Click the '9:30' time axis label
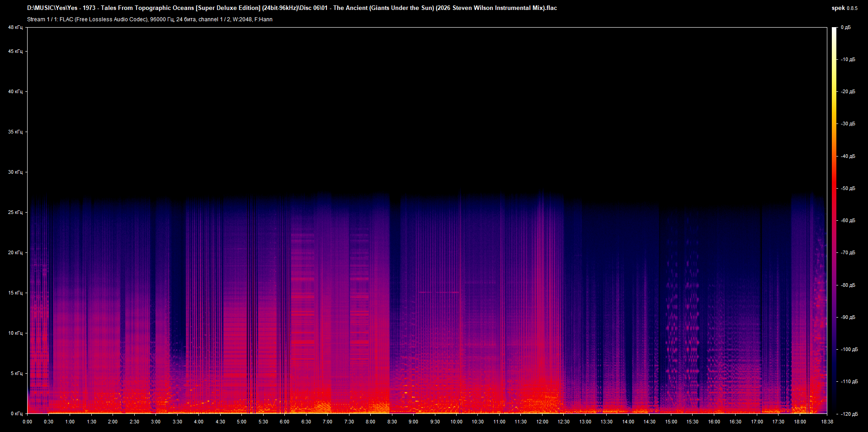The image size is (868, 432). pos(435,422)
